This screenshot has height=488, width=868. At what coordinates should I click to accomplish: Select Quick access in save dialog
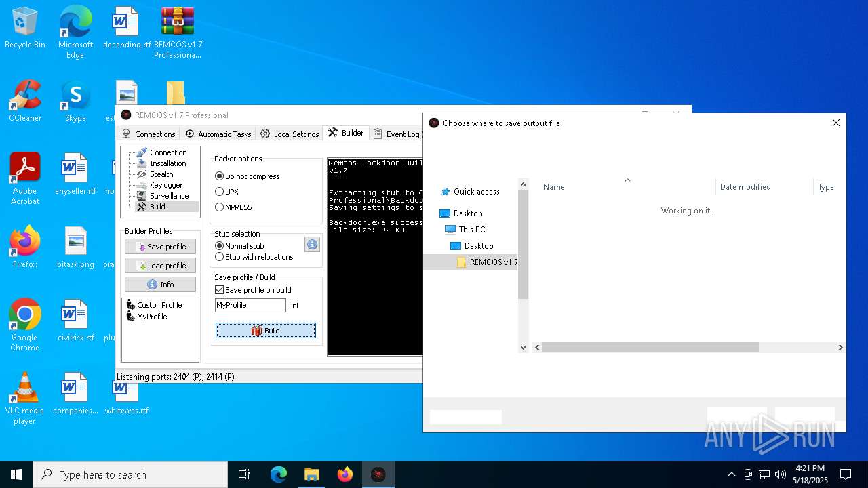470,192
